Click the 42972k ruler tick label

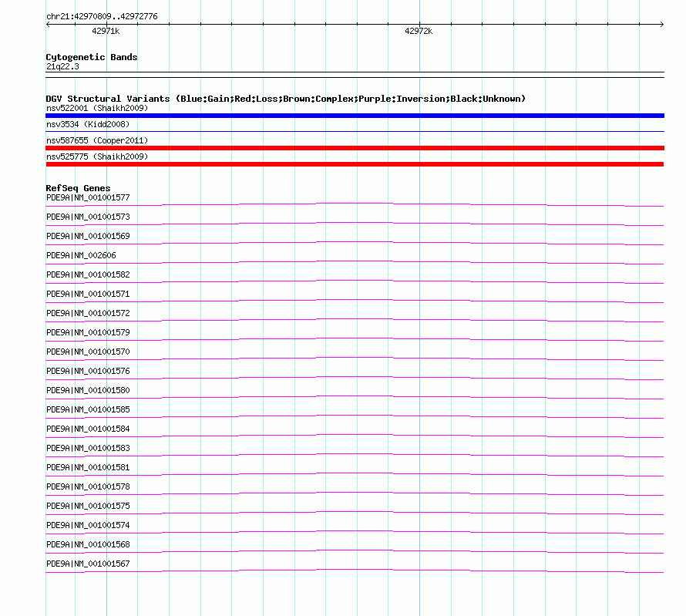coord(419,31)
